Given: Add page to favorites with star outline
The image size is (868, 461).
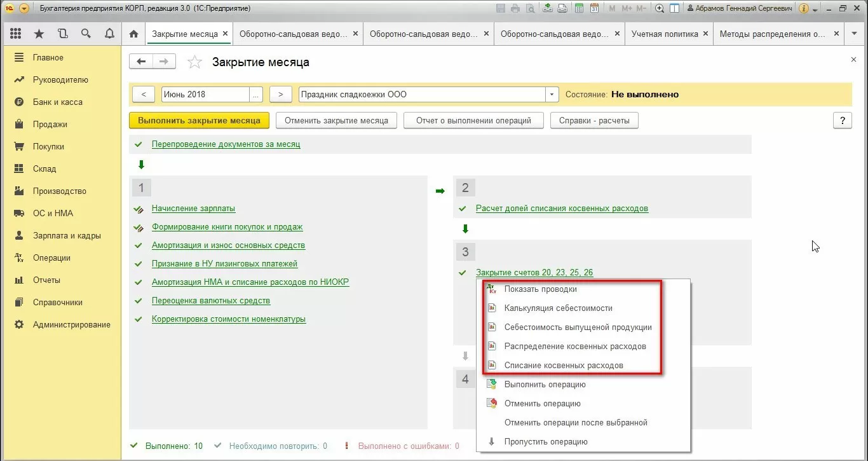Looking at the screenshot, I should (x=195, y=62).
